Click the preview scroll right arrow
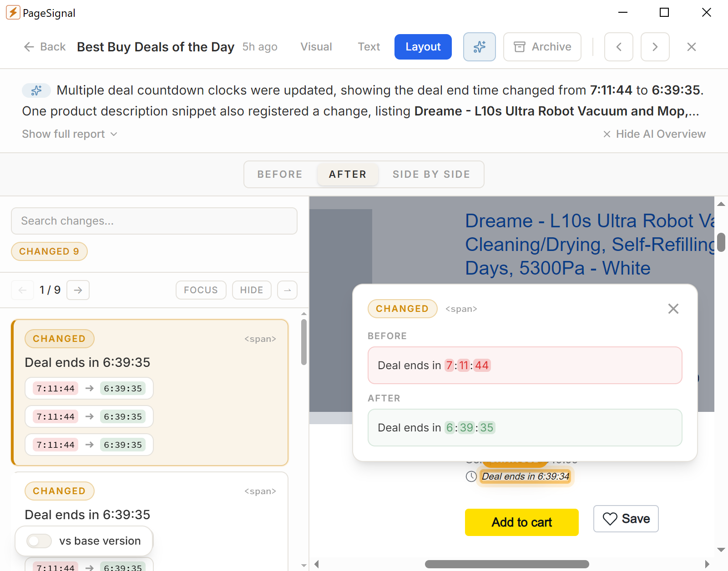Image resolution: width=728 pixels, height=571 pixels. pyautogui.click(x=707, y=564)
